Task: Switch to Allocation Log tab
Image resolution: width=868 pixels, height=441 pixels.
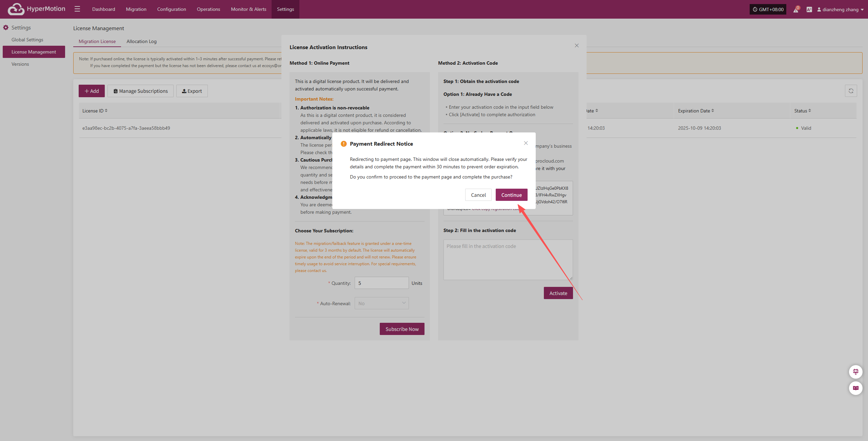Action: (x=141, y=41)
